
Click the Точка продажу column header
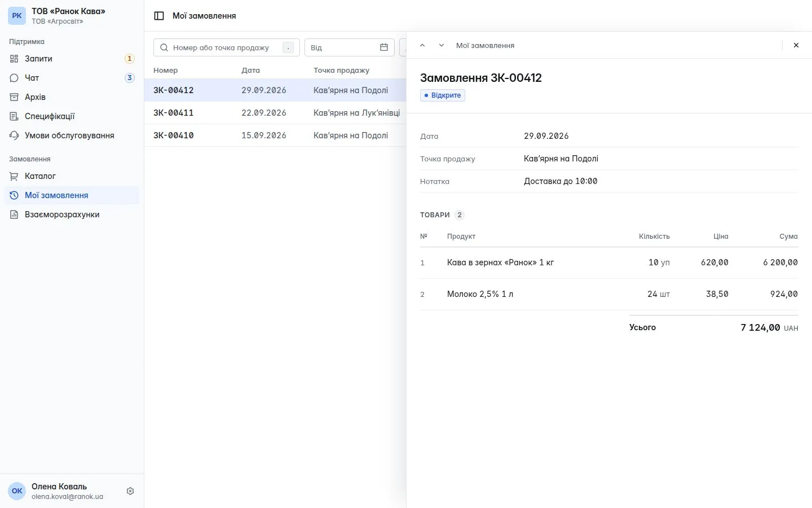coord(341,71)
